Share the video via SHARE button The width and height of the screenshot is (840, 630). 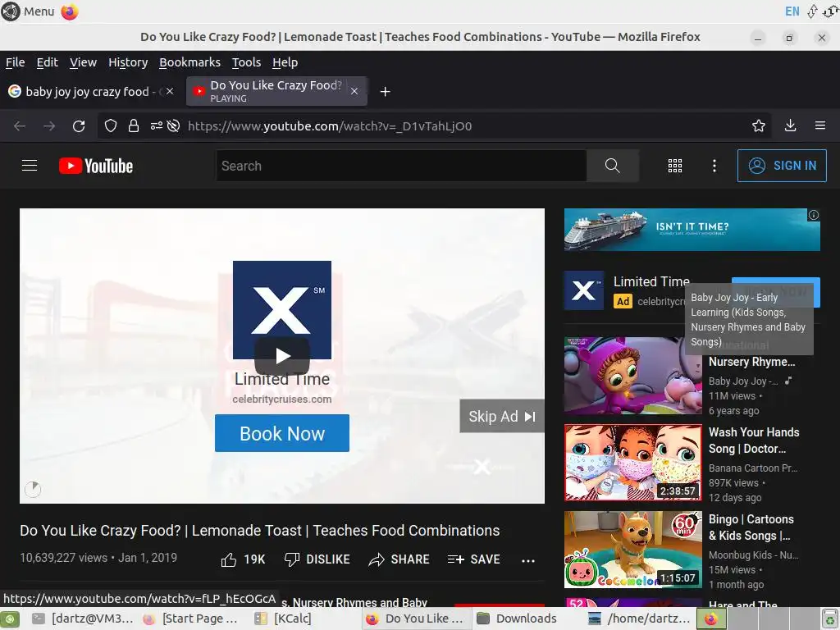(399, 559)
